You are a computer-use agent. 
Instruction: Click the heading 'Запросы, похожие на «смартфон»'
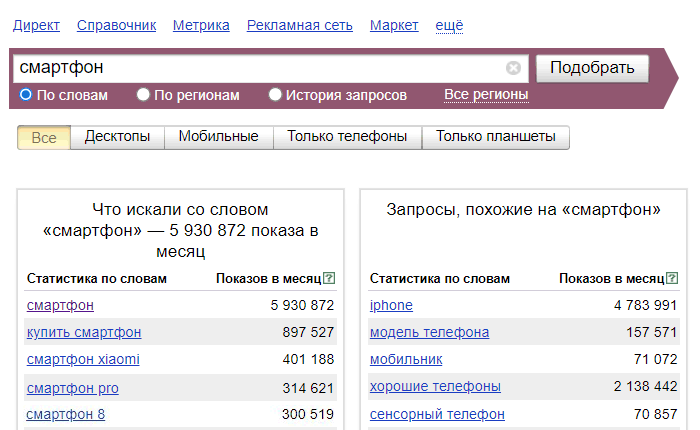(523, 209)
